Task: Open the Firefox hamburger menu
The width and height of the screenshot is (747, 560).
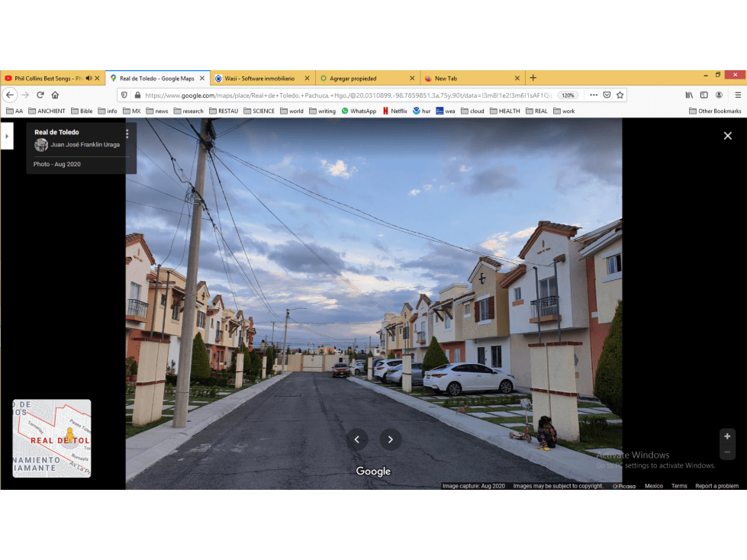Action: pyautogui.click(x=738, y=95)
